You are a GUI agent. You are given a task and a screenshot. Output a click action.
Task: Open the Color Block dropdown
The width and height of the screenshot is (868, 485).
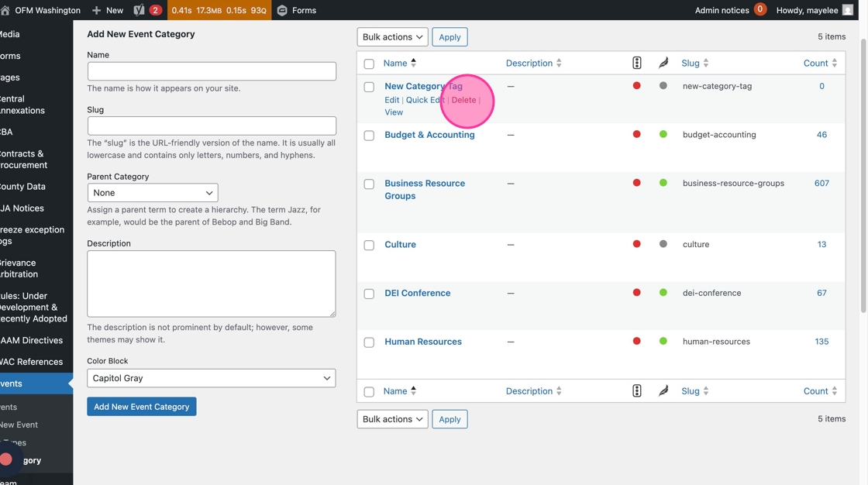click(211, 378)
